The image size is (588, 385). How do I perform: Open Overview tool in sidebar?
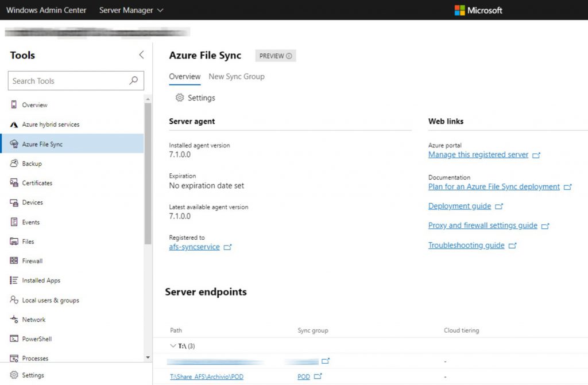coord(34,105)
